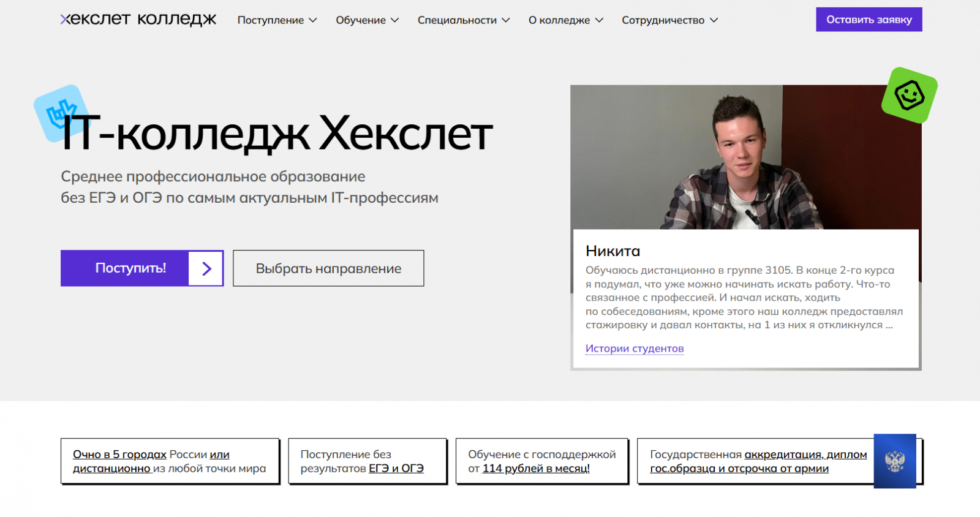Open the Обучение menu
The width and height of the screenshot is (980, 517).
pyautogui.click(x=367, y=20)
